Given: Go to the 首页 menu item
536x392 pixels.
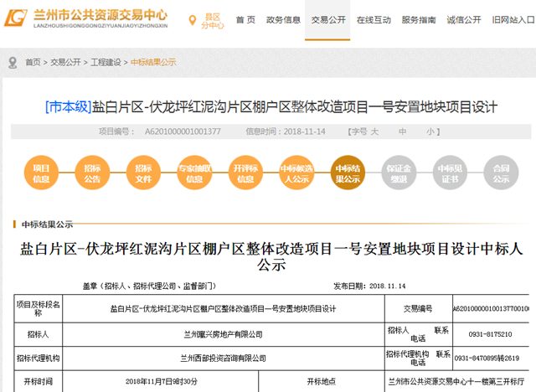Looking at the screenshot, I should 245,18.
